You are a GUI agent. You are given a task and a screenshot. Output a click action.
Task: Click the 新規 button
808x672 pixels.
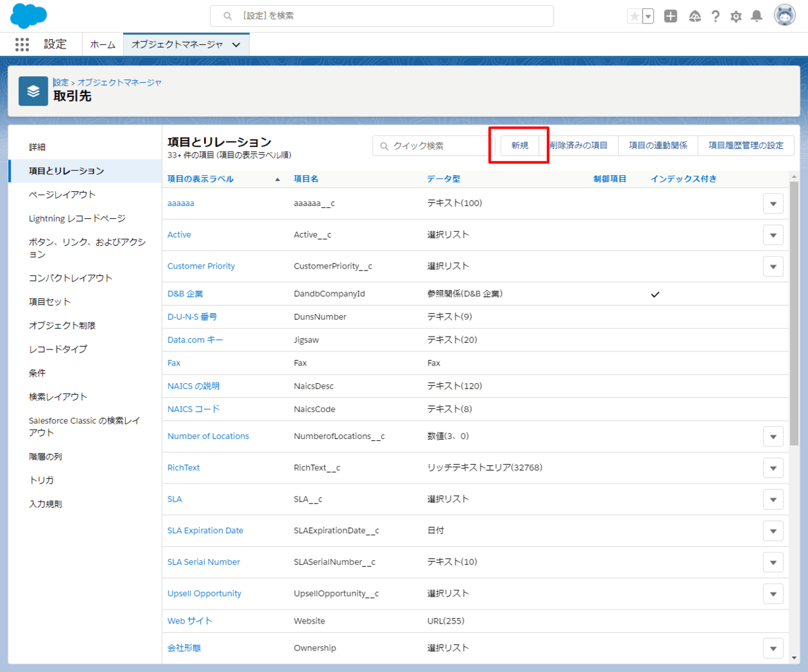pos(520,145)
